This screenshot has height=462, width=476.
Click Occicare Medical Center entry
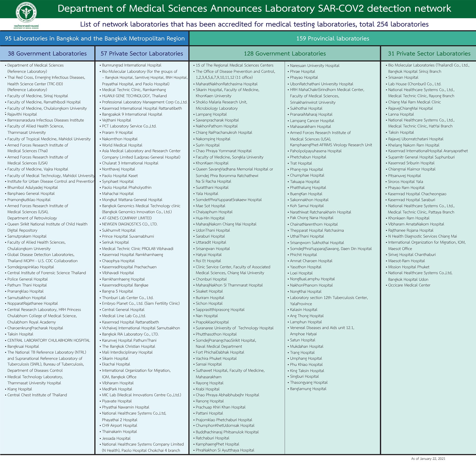pyautogui.click(x=409, y=285)
